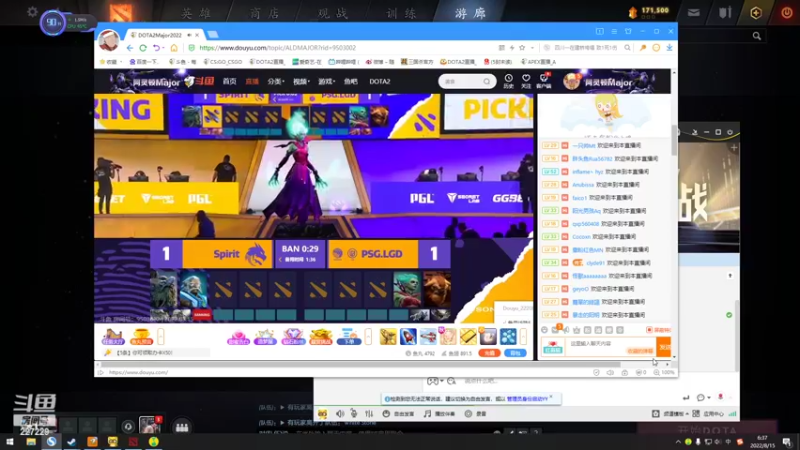The image size is (800, 450).
Task: Open browser downloads arrow icon
Action: coord(669,48)
